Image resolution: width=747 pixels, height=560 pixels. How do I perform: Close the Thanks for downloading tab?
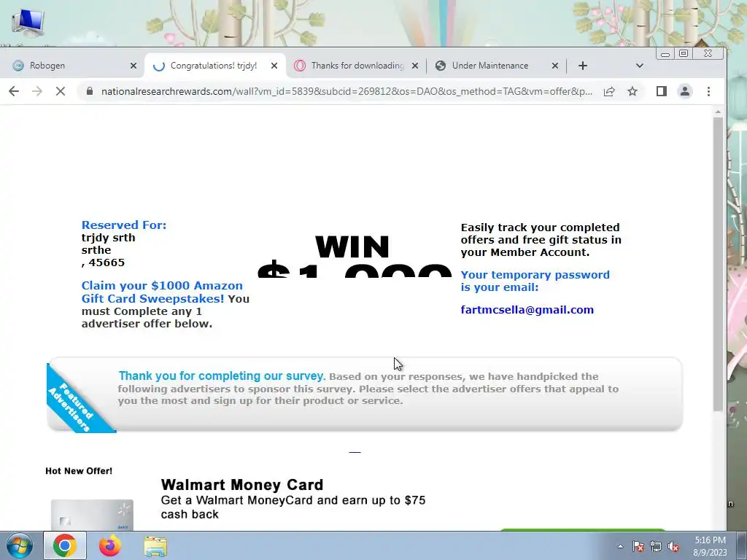(x=415, y=66)
